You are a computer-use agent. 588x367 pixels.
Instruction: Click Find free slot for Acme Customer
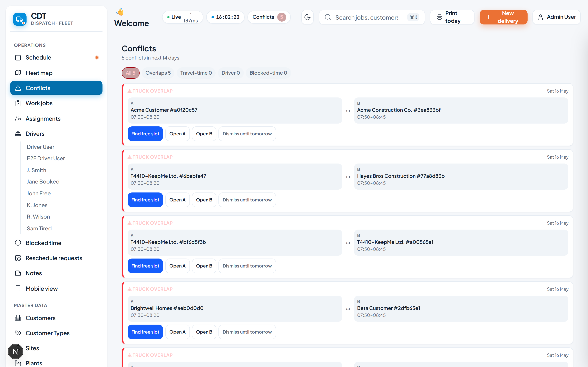click(145, 134)
